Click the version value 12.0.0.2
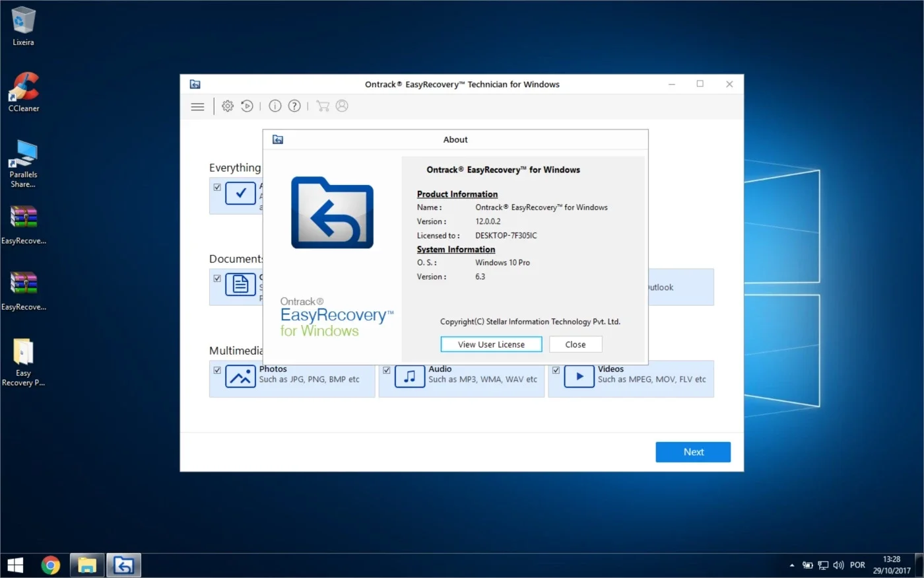 pos(488,221)
